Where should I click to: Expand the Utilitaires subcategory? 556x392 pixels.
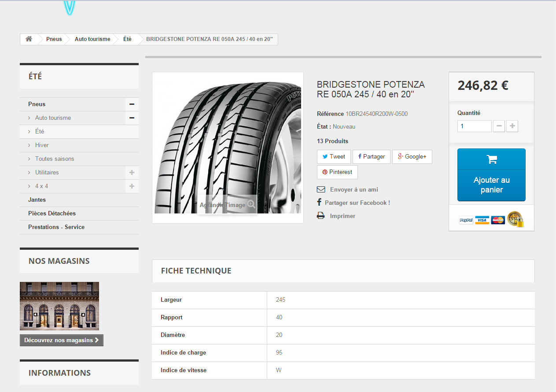[x=132, y=173]
